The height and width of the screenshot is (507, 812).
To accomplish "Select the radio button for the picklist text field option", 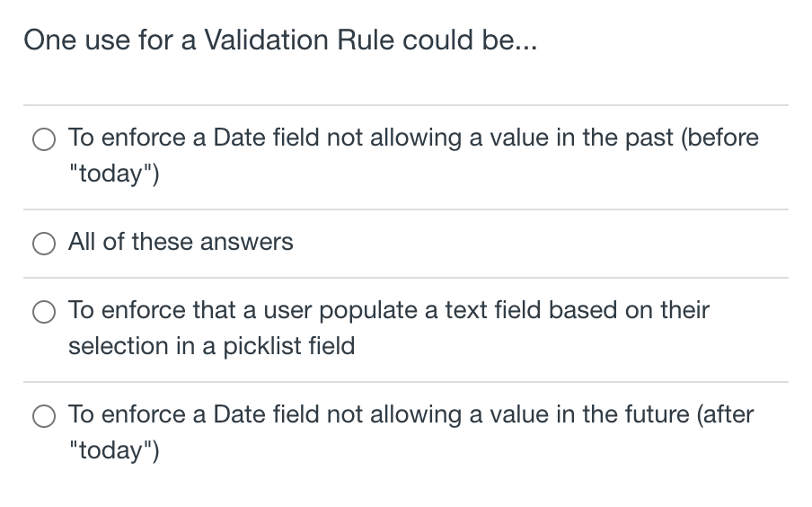I will [44, 312].
